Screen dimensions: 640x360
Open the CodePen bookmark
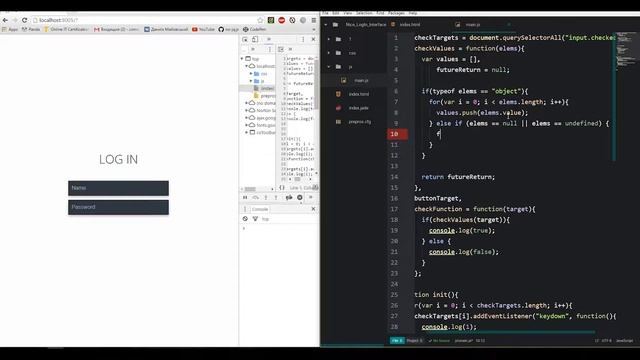(254, 29)
